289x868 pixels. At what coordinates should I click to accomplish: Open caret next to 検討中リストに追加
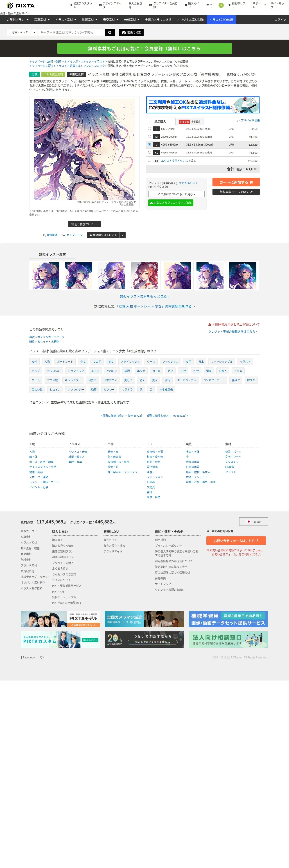122,235
